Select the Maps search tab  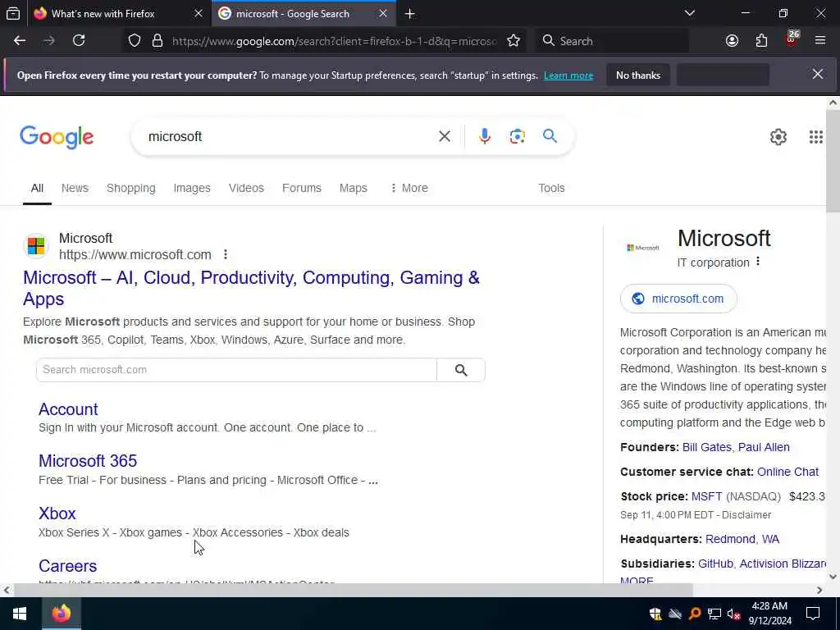pos(353,188)
